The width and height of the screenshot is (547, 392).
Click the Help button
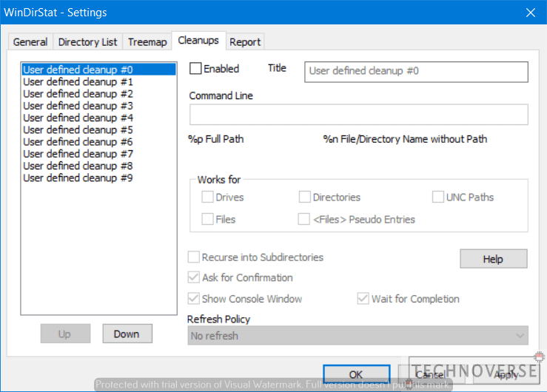coord(494,259)
